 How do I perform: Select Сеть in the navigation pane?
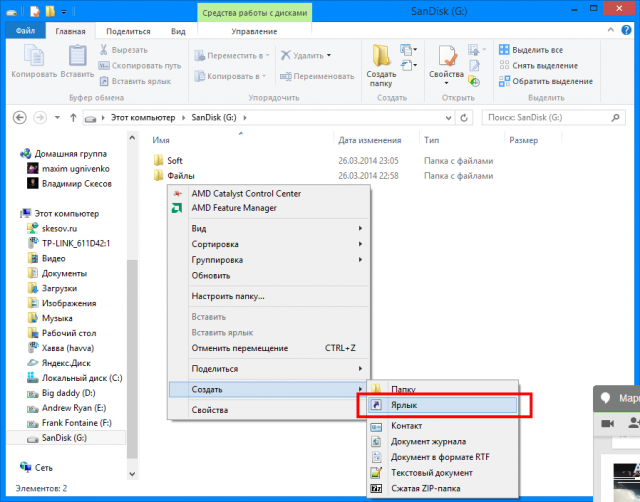37,467
